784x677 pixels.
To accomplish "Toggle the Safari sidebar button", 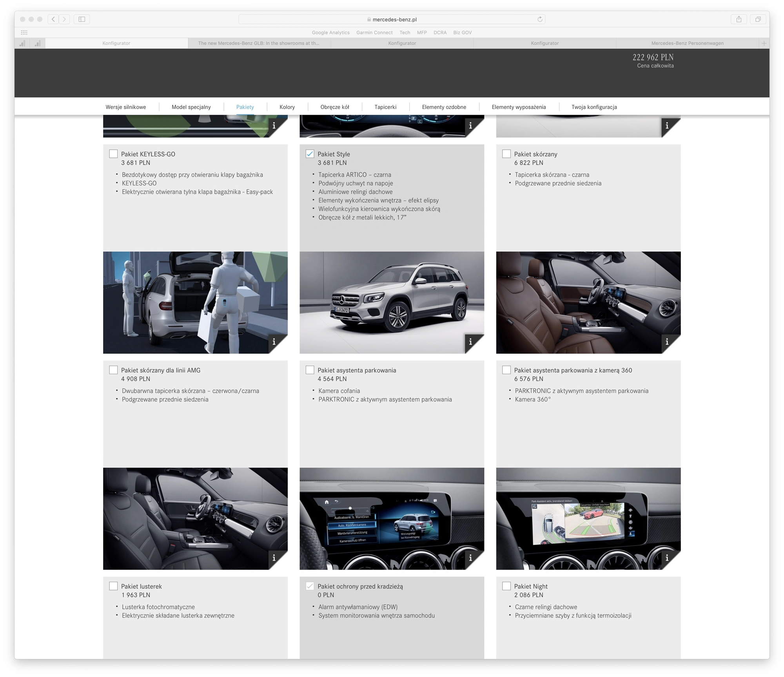I will (82, 19).
